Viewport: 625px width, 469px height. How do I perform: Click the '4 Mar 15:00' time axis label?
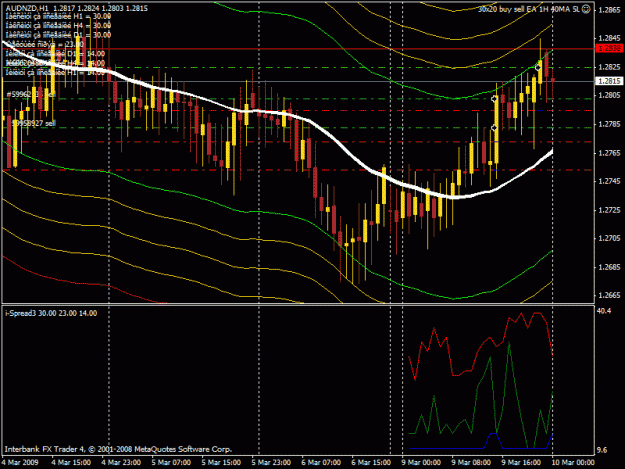point(71,462)
